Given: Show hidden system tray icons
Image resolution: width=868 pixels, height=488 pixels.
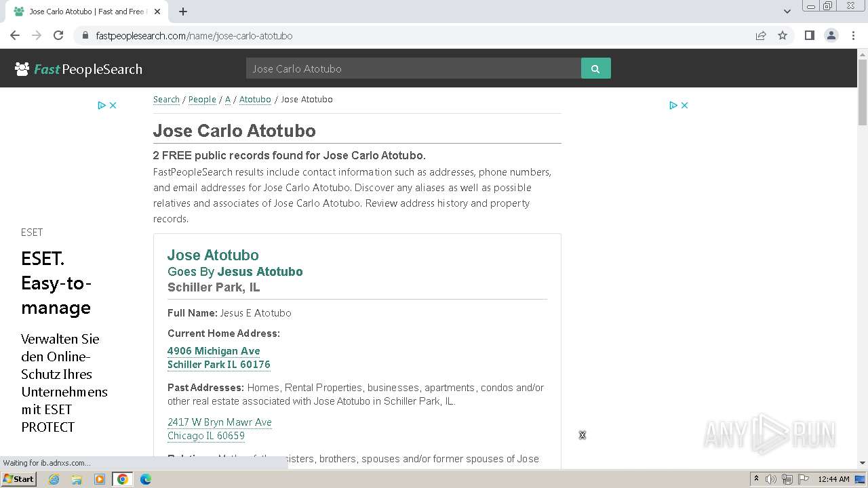Looking at the screenshot, I should coord(756,479).
